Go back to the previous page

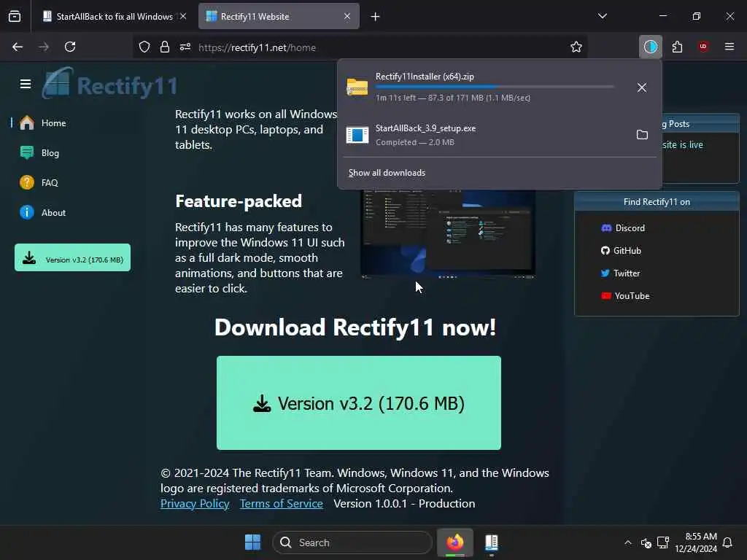(x=18, y=47)
